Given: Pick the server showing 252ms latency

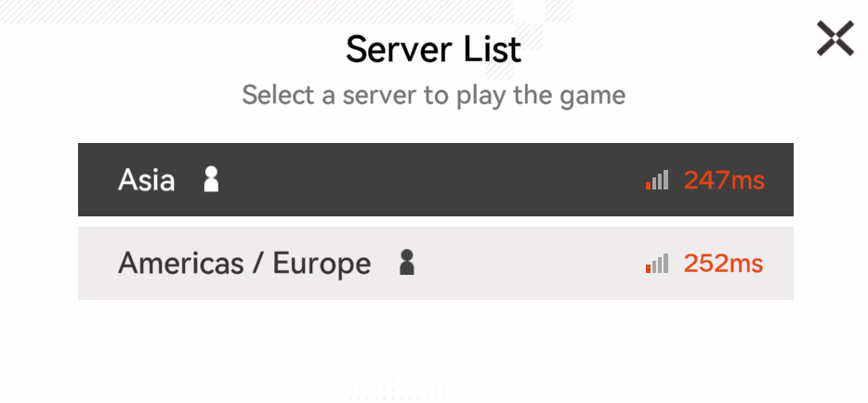Looking at the screenshot, I should click(435, 264).
